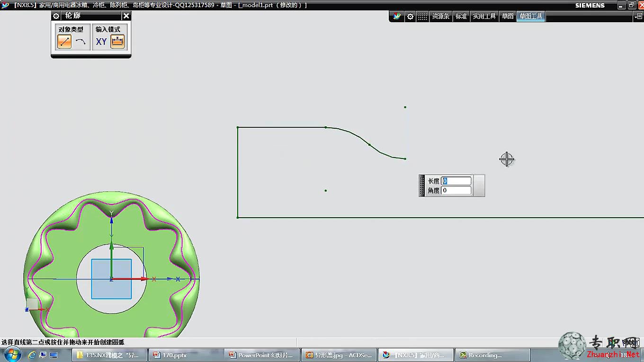Open the top toolbar gear settings

pyautogui.click(x=410, y=16)
